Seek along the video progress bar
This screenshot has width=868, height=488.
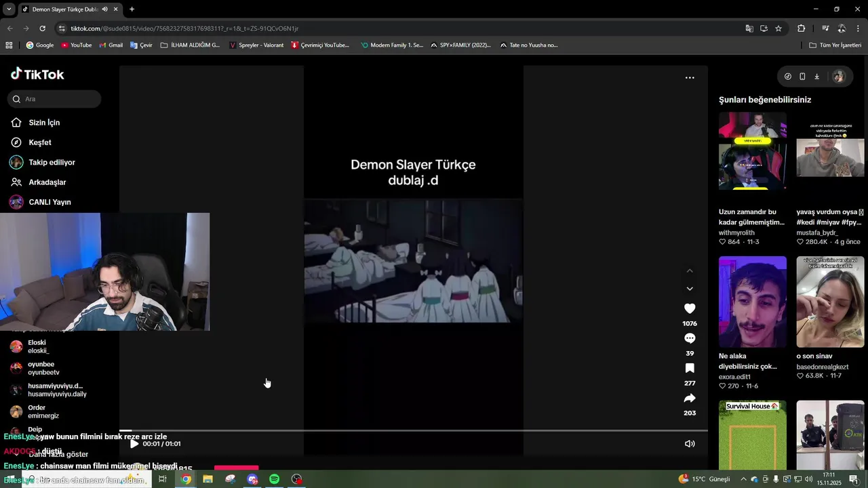click(414, 430)
